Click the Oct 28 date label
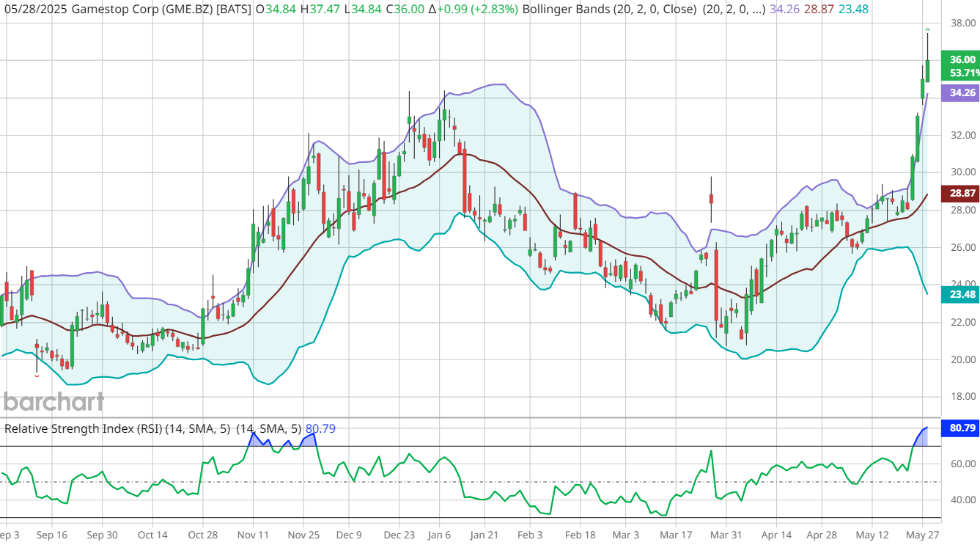Viewport: 980px width, 545px height. [202, 535]
